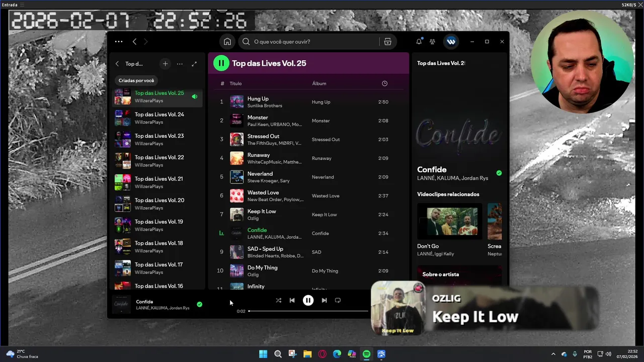This screenshot has width=644, height=362.
Task: Sort tracks by the Título column header
Action: pos(235,83)
